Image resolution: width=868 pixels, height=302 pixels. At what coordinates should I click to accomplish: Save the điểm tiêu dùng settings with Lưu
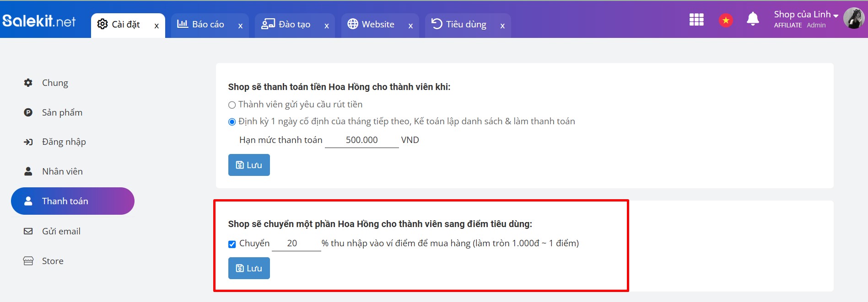click(x=249, y=268)
